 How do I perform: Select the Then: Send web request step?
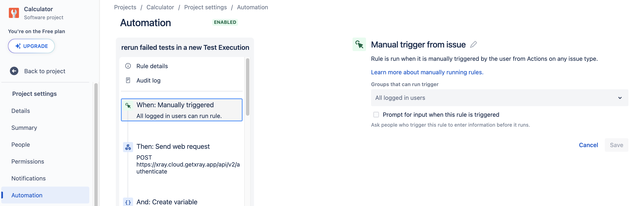pos(182,158)
